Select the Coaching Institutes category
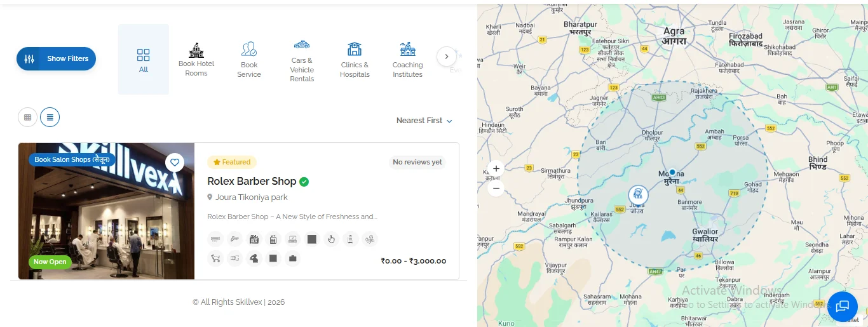The image size is (868, 327). [408, 60]
